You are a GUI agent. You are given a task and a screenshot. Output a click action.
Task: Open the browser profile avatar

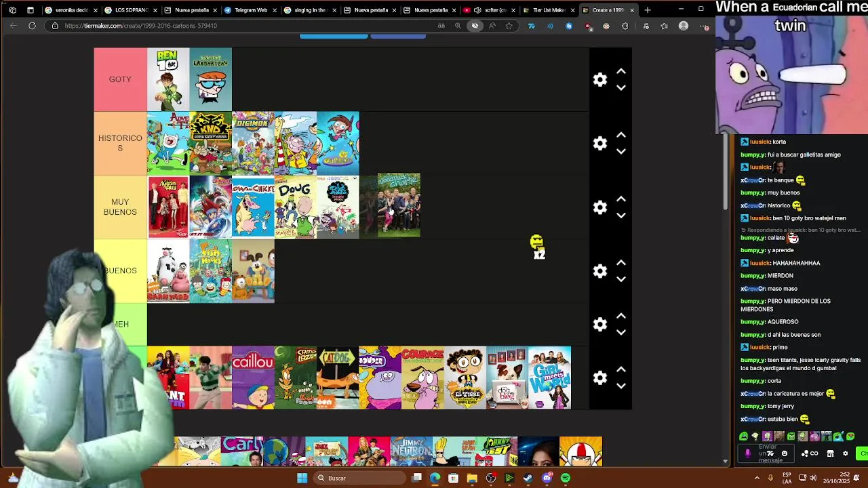click(684, 26)
